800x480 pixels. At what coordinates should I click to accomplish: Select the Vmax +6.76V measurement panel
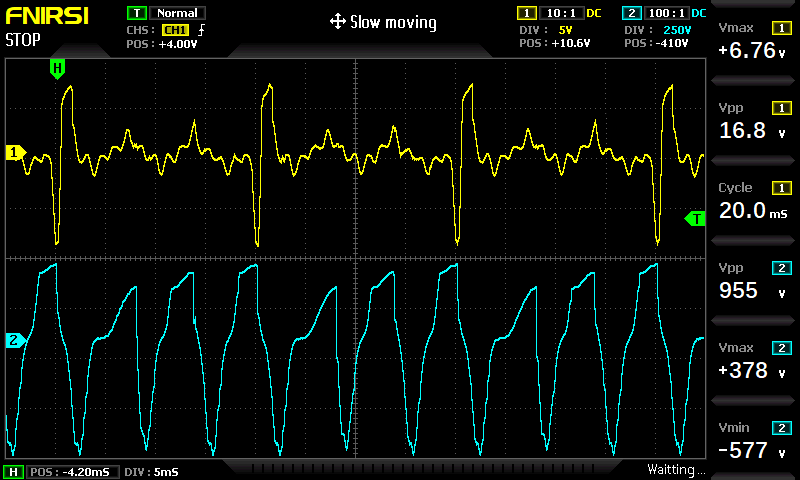(754, 41)
